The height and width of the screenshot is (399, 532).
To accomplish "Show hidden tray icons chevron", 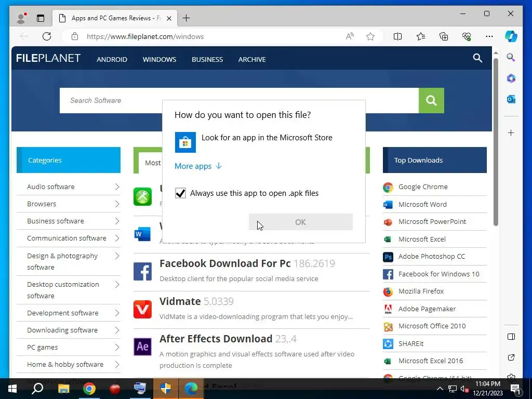I will pos(440,389).
